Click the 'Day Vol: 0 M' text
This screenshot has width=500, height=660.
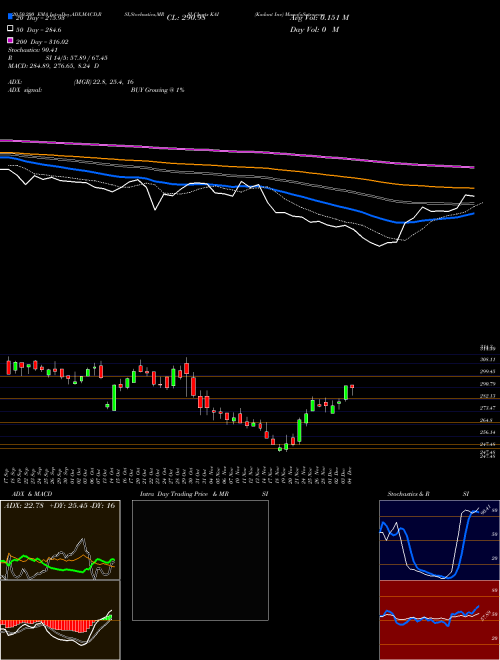click(314, 29)
